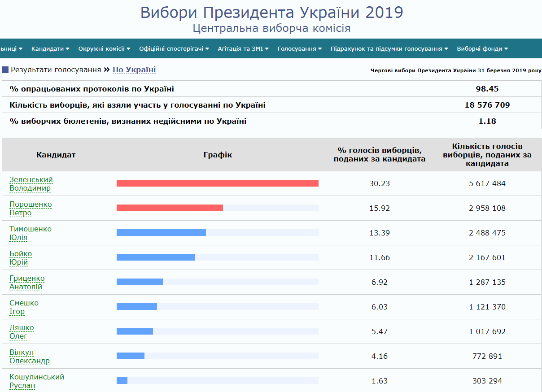Open candidate Смешко Ігор link
Screen dimensions: 542x392
(x=24, y=307)
